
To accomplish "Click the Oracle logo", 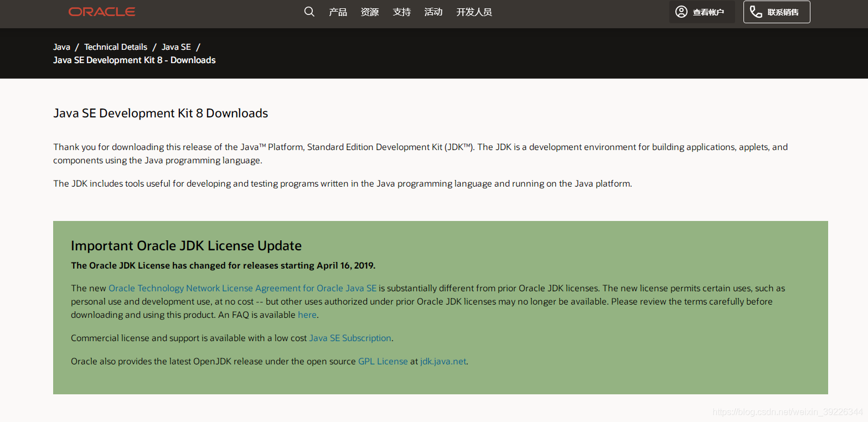I will pyautogui.click(x=102, y=12).
